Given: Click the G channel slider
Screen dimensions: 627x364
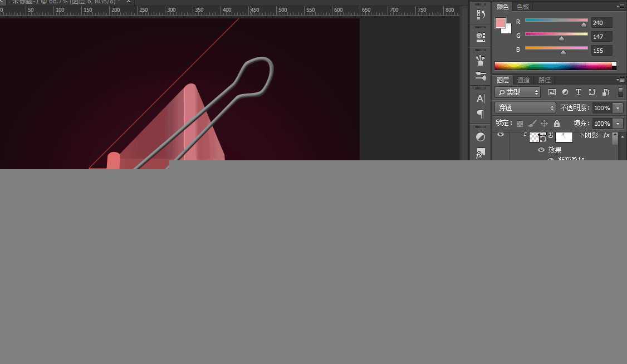Looking at the screenshot, I should [556, 35].
